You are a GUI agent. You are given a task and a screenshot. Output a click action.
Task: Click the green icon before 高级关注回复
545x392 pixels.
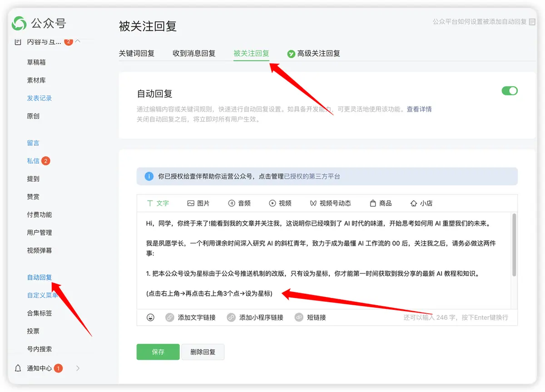click(291, 54)
